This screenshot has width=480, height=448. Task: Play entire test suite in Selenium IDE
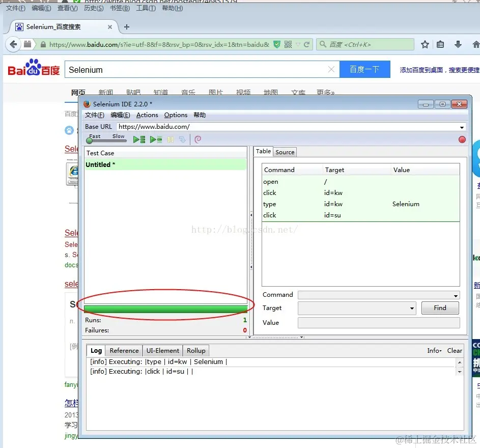[x=139, y=139]
